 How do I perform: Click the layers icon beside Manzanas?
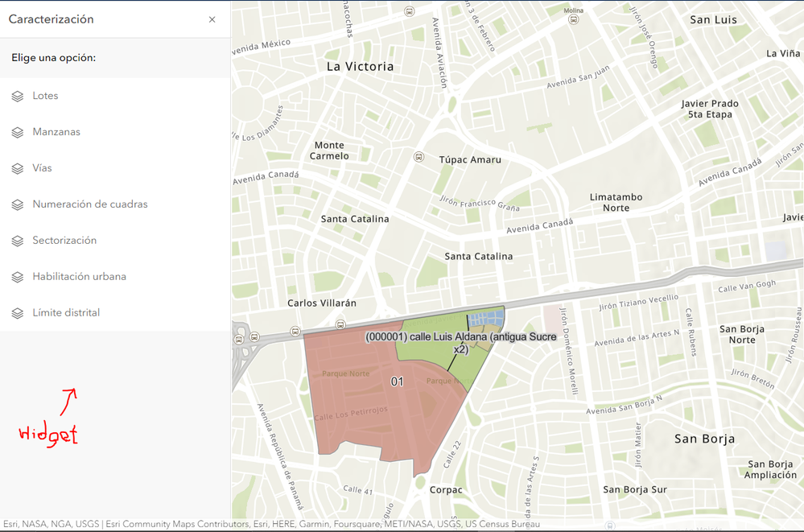[18, 132]
